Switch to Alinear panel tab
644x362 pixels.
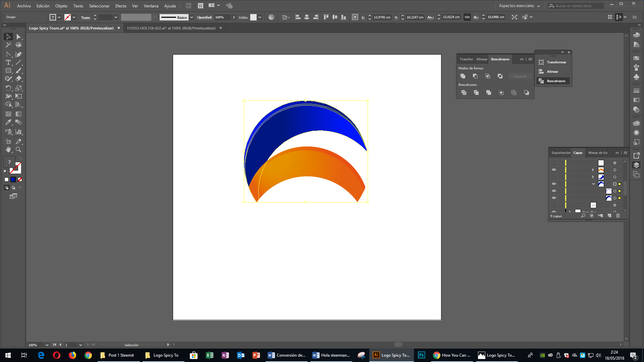tap(482, 59)
